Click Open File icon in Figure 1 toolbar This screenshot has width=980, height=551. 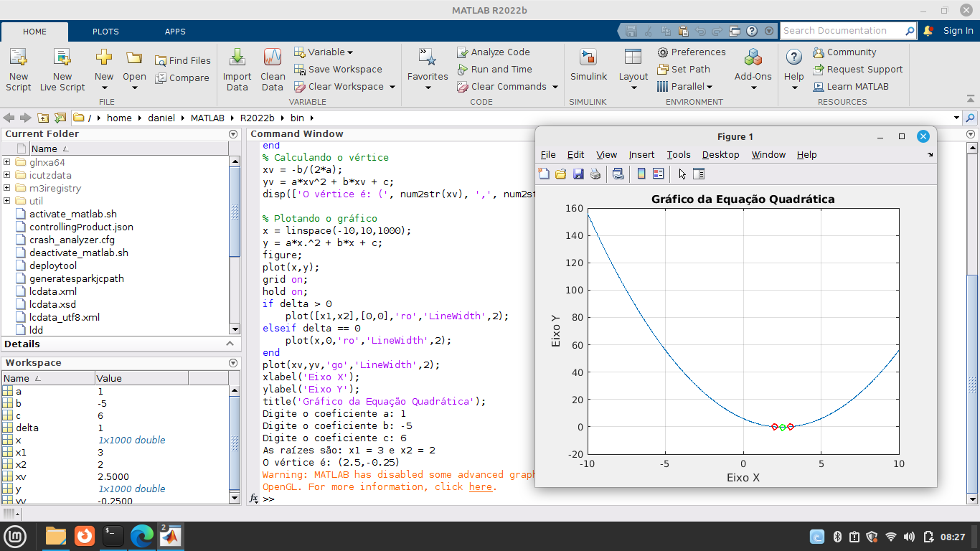[x=561, y=174]
